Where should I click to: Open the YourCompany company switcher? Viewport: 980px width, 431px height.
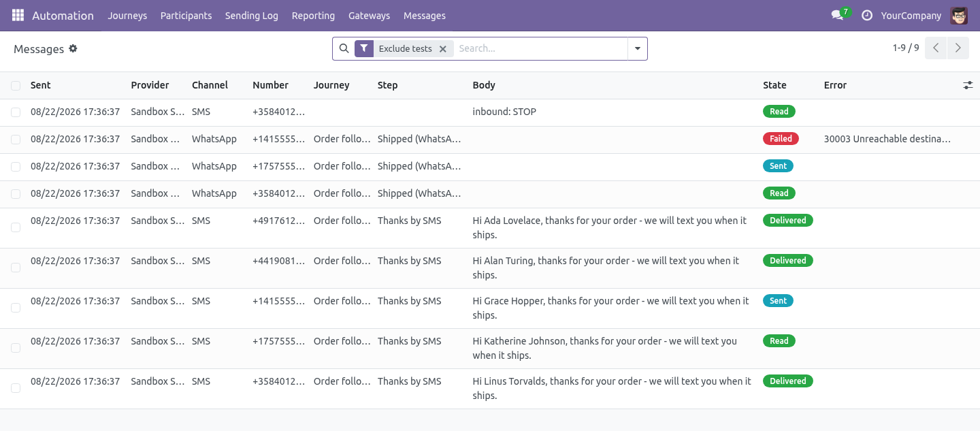(x=911, y=15)
